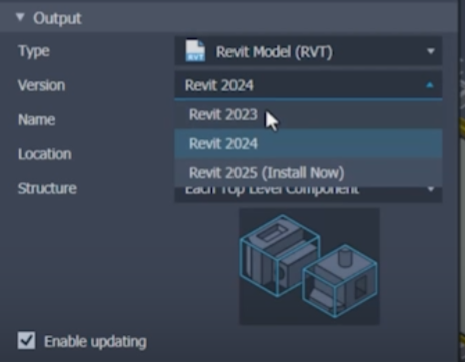Viewport: 465px width, 362px height.
Task: Choose Revit 2025 (Install Now) option
Action: pyautogui.click(x=308, y=173)
